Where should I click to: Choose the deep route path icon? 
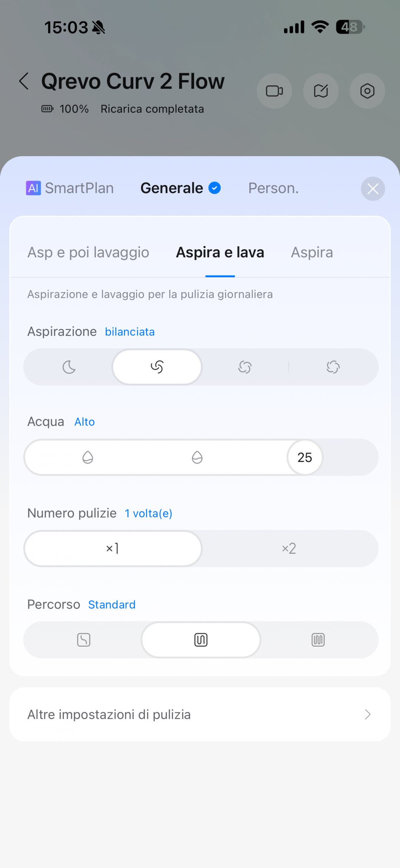tap(318, 640)
